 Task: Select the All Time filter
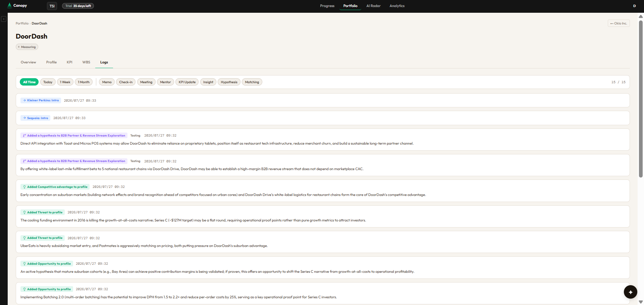tap(29, 82)
